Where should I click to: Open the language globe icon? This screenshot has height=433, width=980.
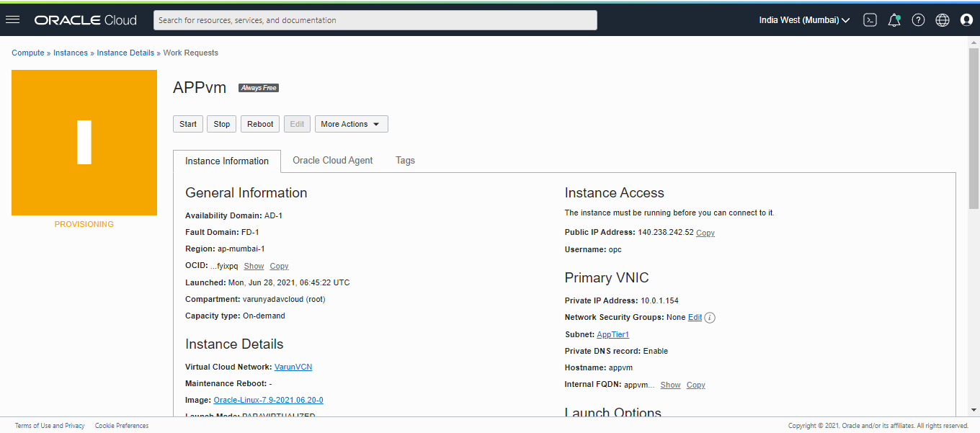[x=943, y=20]
